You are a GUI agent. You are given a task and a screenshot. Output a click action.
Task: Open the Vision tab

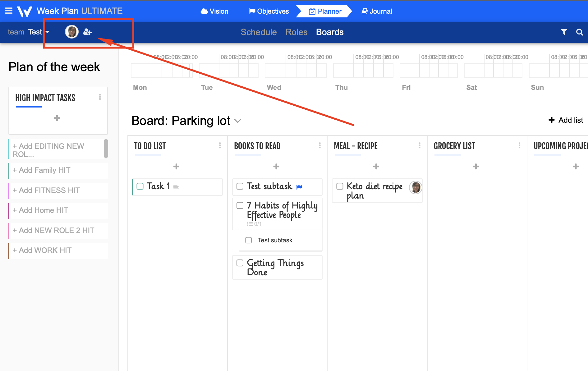(214, 11)
